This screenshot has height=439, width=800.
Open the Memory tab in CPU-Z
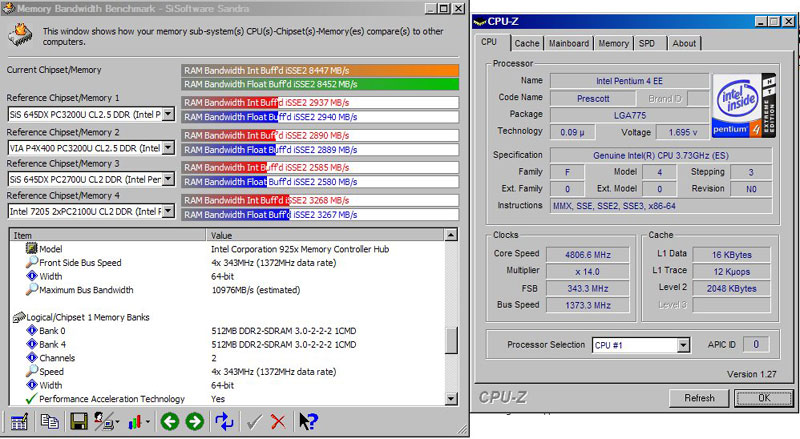coord(614,43)
